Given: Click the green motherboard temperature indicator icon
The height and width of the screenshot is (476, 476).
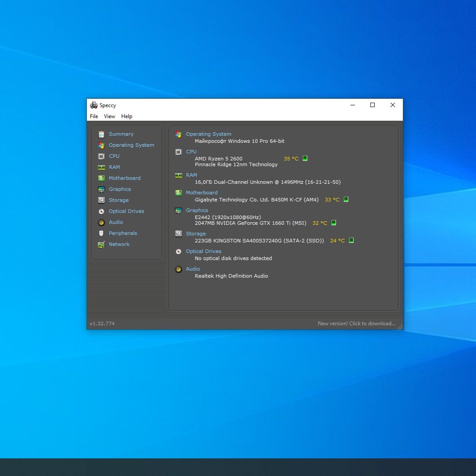Looking at the screenshot, I should pos(346,199).
